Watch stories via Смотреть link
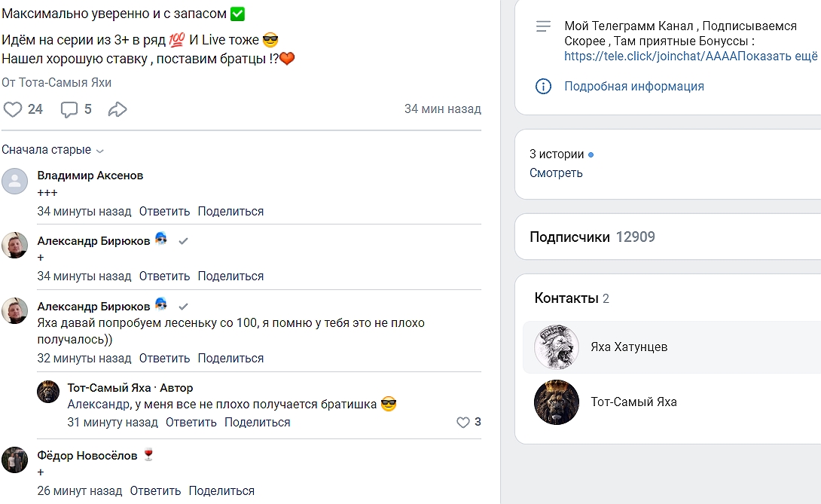 click(556, 173)
